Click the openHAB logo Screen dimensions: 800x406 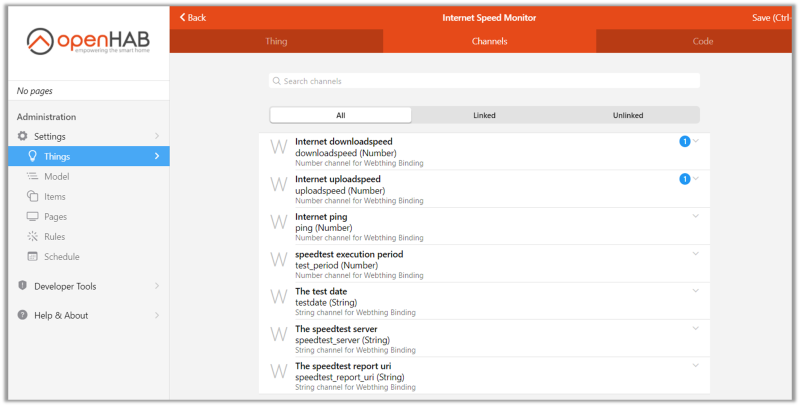pos(87,44)
